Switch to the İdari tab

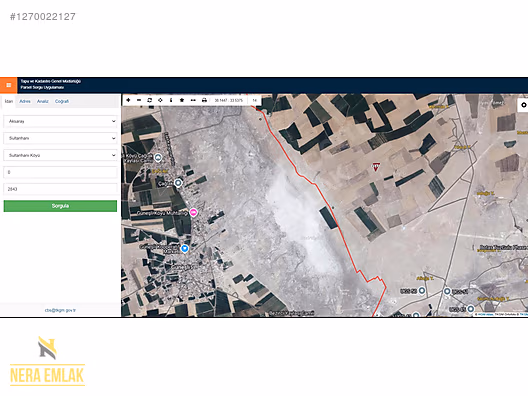point(8,101)
